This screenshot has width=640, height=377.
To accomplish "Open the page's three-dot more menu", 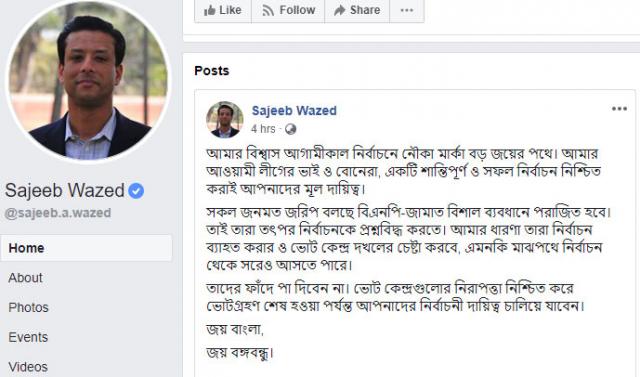I will click(x=407, y=10).
